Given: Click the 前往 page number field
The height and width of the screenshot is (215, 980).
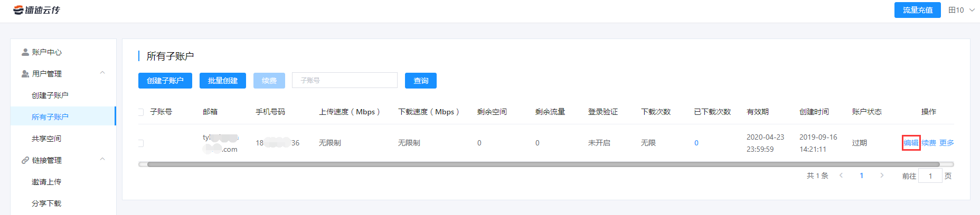Looking at the screenshot, I should pyautogui.click(x=930, y=176).
